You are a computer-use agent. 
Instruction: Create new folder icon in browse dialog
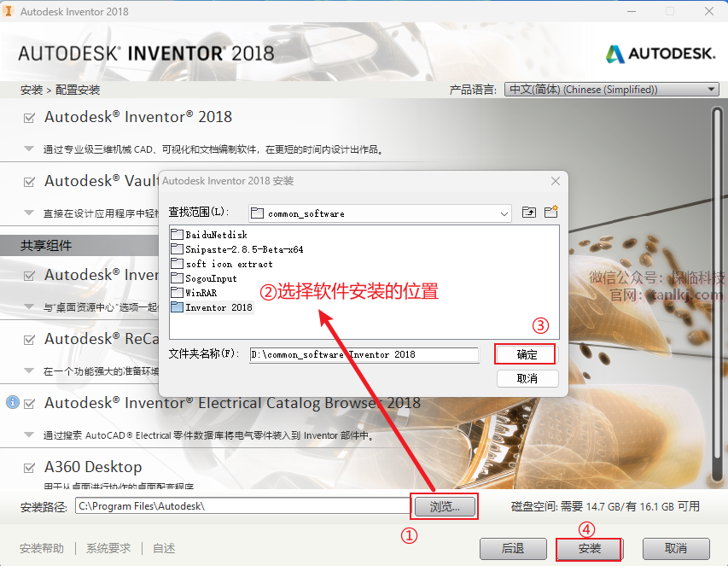(551, 212)
